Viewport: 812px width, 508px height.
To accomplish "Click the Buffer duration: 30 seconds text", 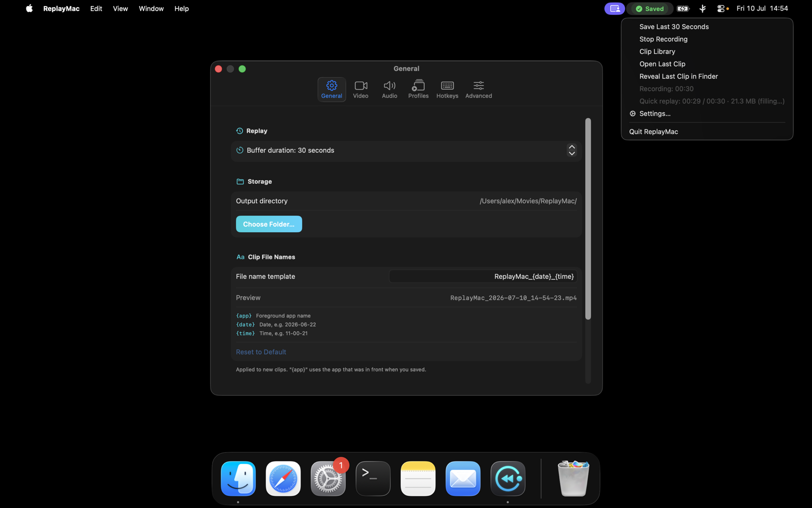I will click(291, 150).
